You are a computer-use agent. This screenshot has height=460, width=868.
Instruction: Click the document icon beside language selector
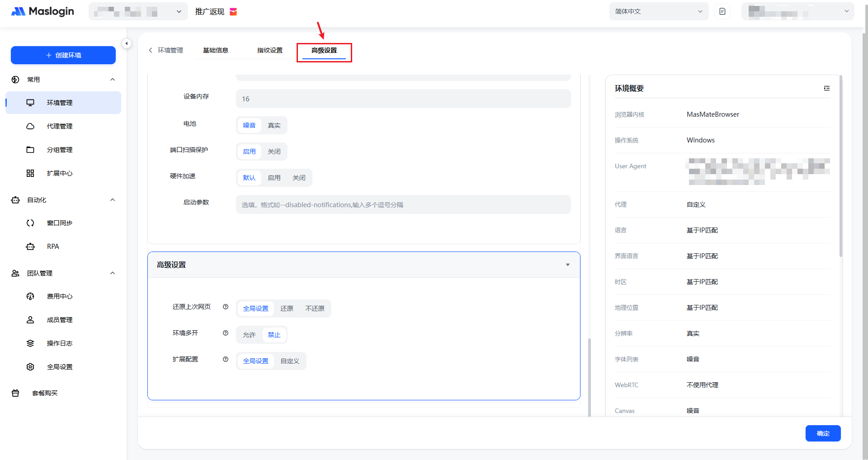tap(722, 11)
